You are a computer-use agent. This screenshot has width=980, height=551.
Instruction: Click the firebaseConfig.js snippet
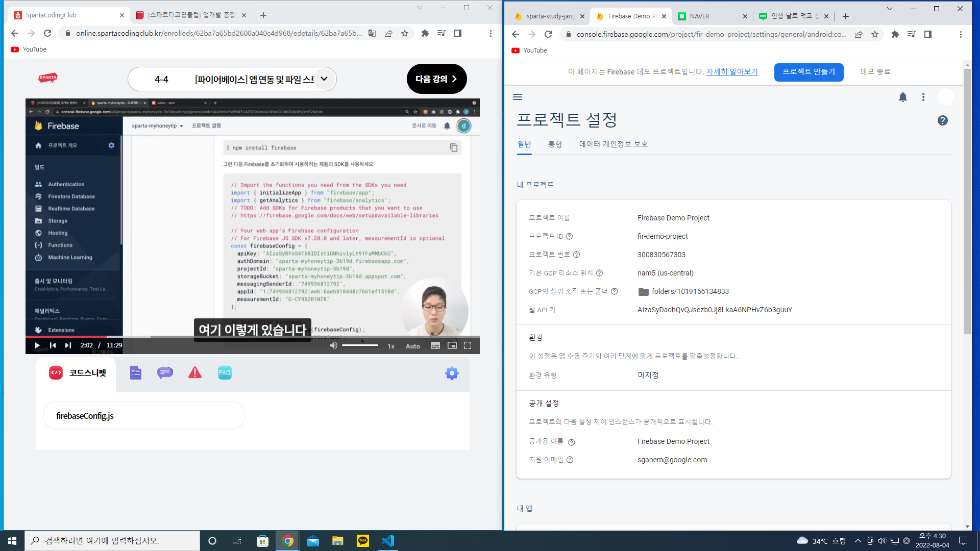[x=144, y=416]
